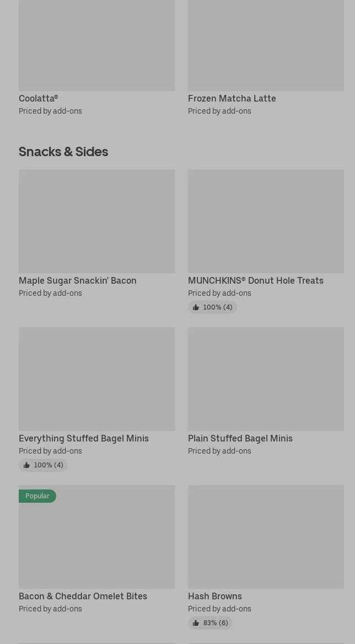Click the Coolatta item title
The width and height of the screenshot is (355, 644).
(38, 98)
